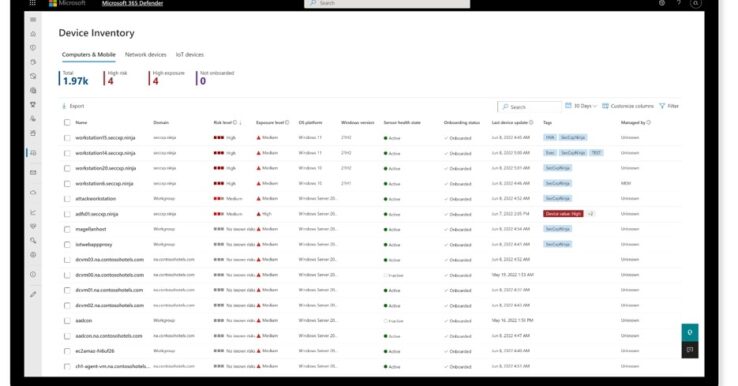Expand the +2 tags overflow on adfs01
The width and height of the screenshot is (738, 386).
click(x=590, y=214)
